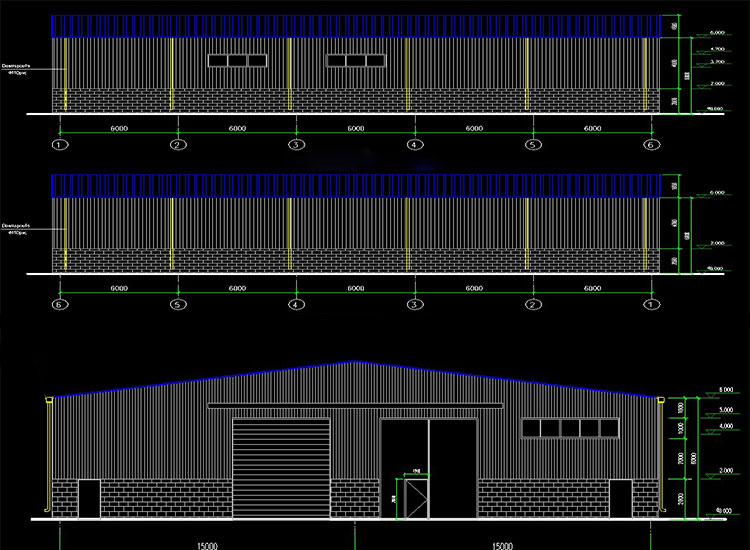Click the 6000 dimension between grids 1 and 2 in top elevation
Screen dimensions: 750x550
coord(120,129)
